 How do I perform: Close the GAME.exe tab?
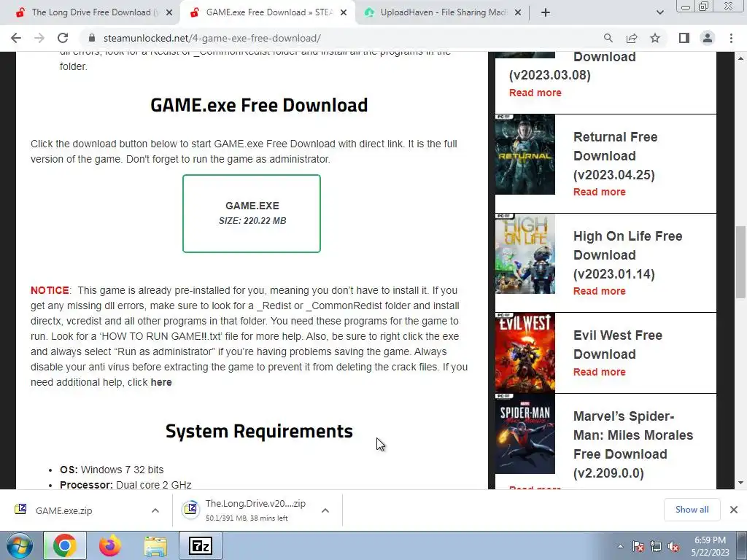[344, 13]
